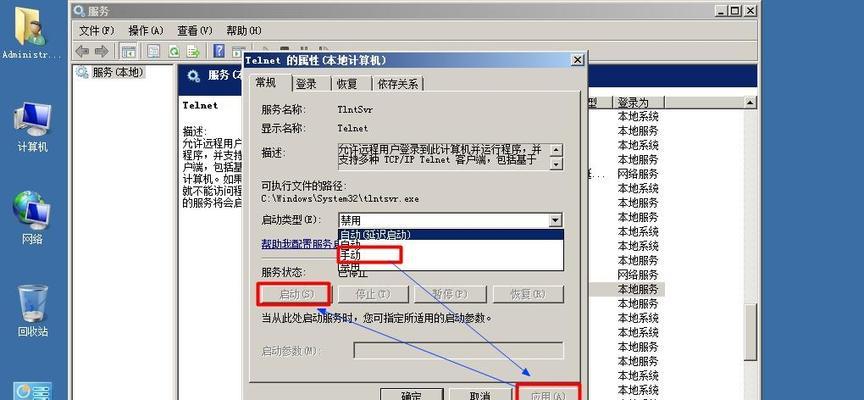Switch to the 恢复 tab in properties dialog
The height and width of the screenshot is (400, 864).
(x=348, y=84)
